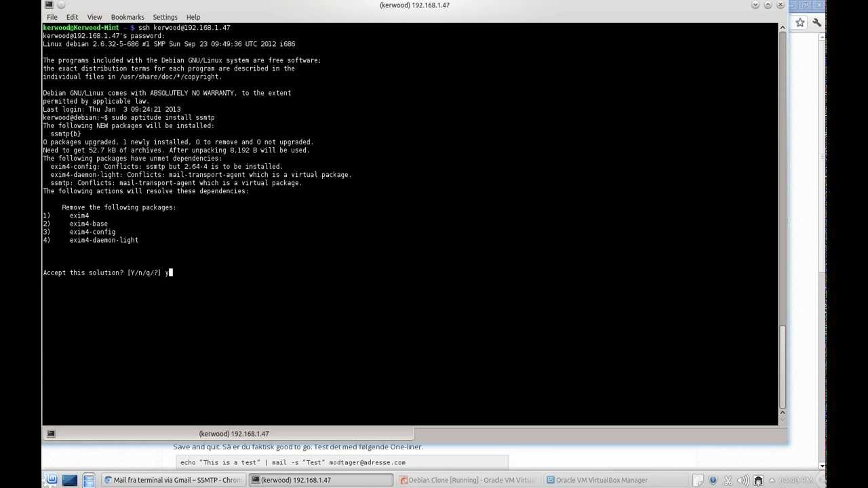Click the help info tray icon
868x488 pixels.
click(x=713, y=480)
